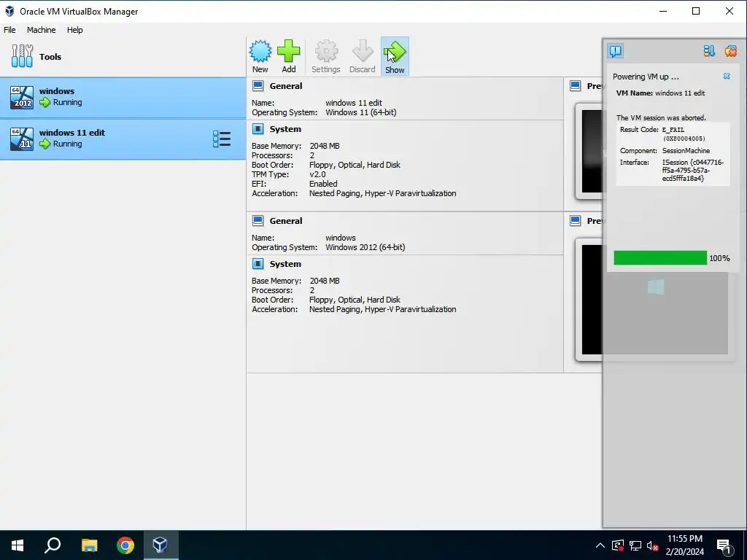Click the network tray icon

(x=635, y=545)
